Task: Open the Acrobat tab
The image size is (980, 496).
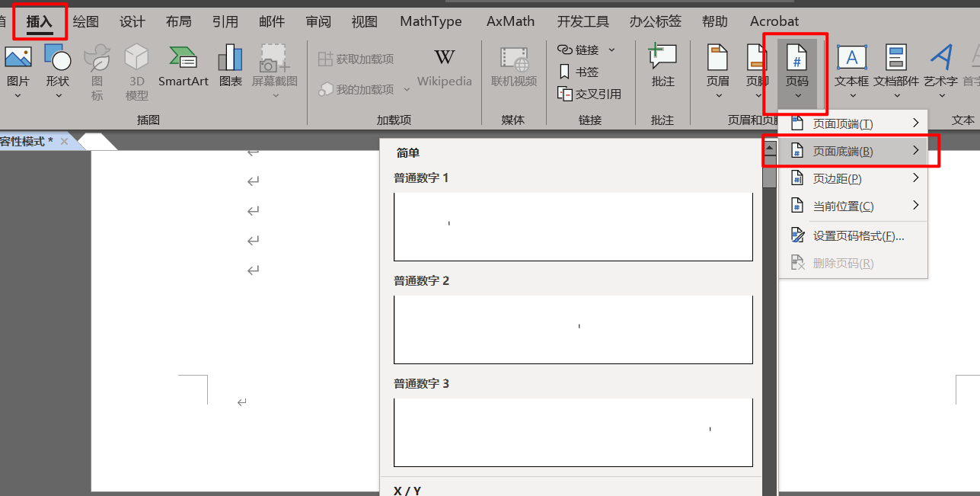Action: (774, 21)
